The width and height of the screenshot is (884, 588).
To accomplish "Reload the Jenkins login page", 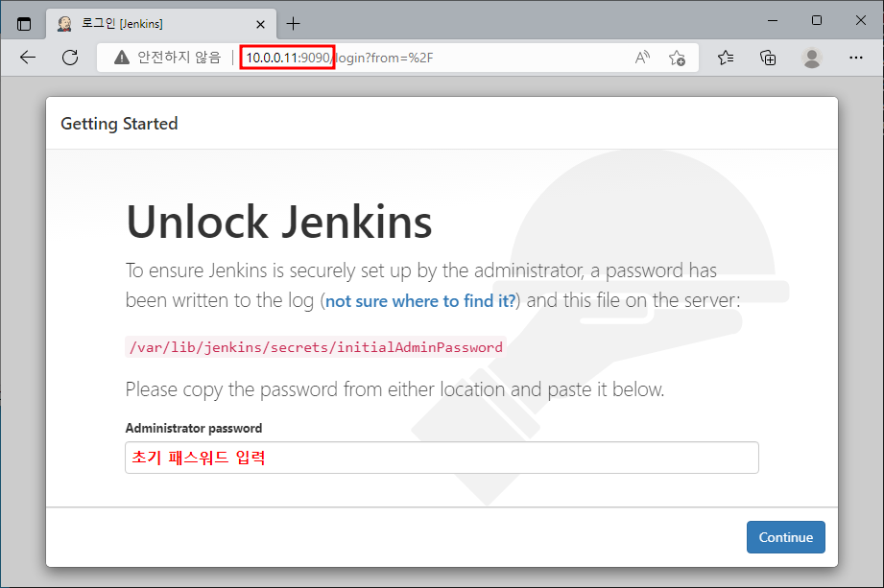I will 70,57.
